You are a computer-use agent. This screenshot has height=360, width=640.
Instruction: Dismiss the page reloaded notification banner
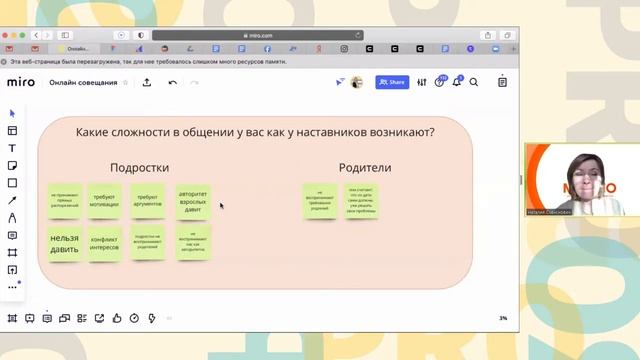point(4,62)
